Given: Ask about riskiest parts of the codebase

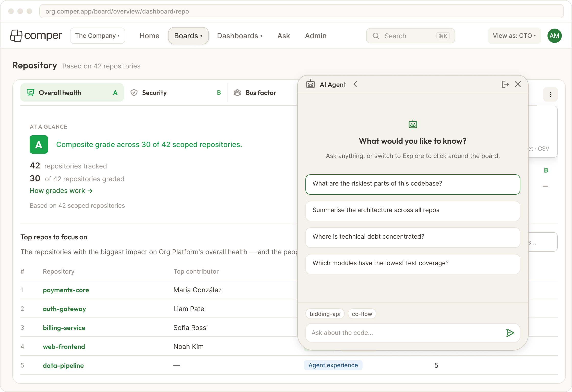Looking at the screenshot, I should pos(413,185).
